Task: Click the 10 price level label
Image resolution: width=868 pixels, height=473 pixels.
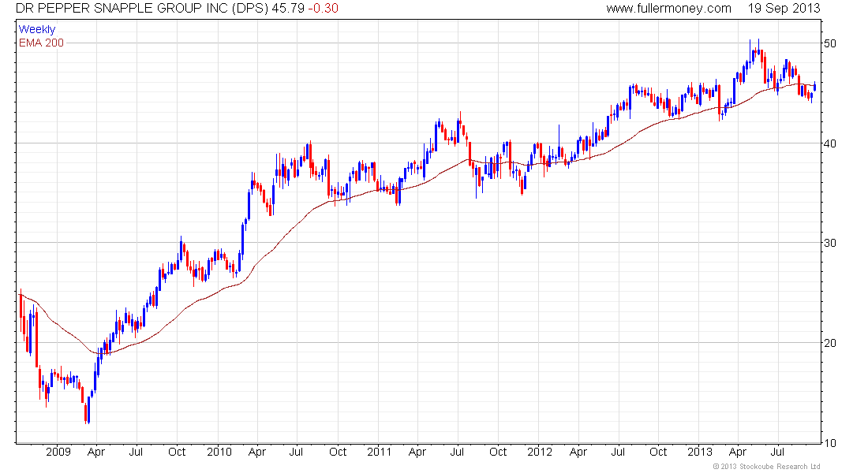Action: [x=829, y=442]
